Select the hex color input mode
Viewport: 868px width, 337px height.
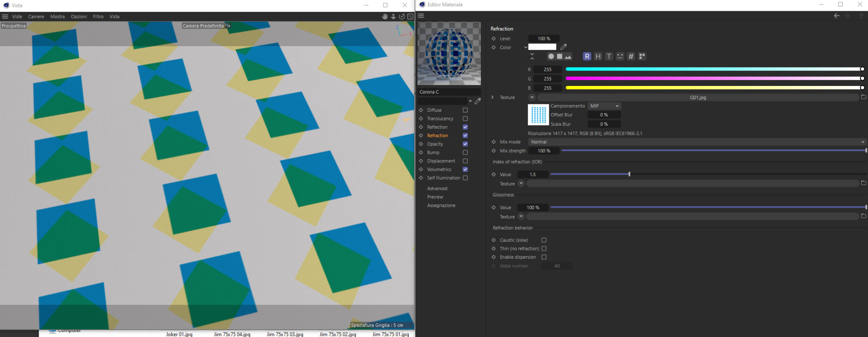coord(631,57)
